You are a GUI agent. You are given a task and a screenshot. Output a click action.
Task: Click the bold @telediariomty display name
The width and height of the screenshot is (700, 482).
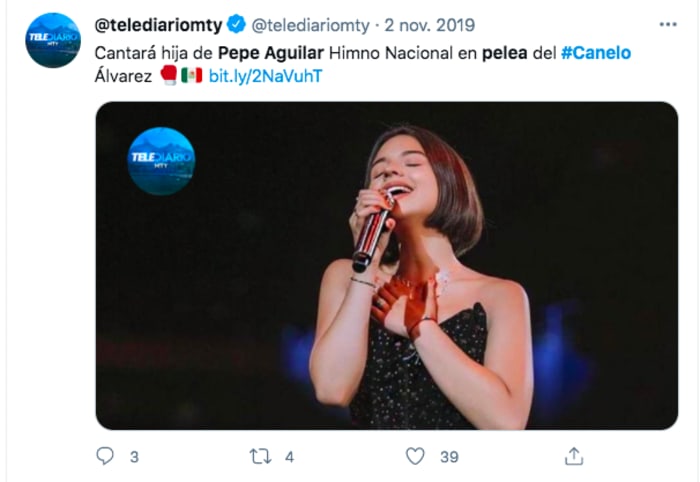155,23
